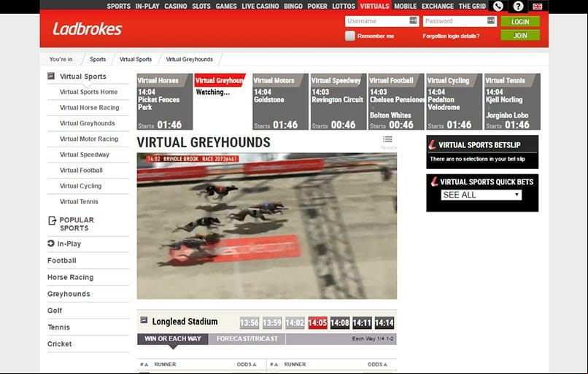588x374 pixels.
Task: Select the 13:56 race time
Action: point(249,323)
